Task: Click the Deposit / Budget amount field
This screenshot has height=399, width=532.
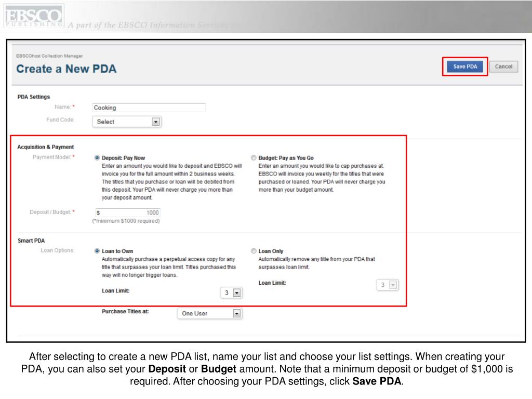Action: [128, 212]
